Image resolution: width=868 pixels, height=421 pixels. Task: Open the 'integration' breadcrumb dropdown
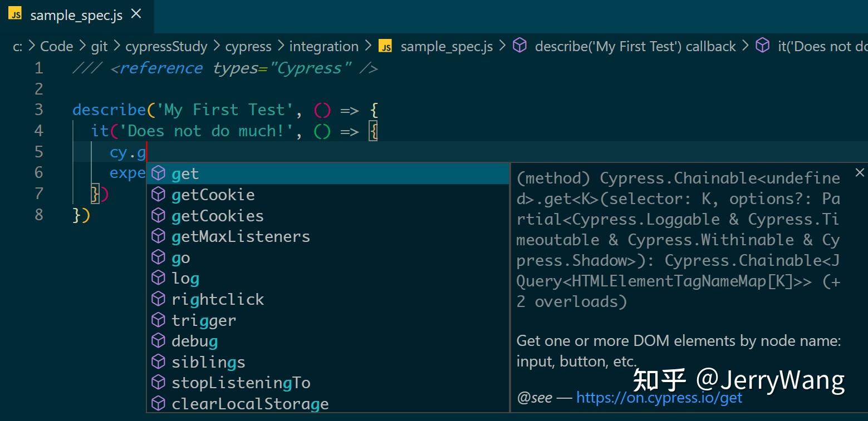pyautogui.click(x=323, y=46)
